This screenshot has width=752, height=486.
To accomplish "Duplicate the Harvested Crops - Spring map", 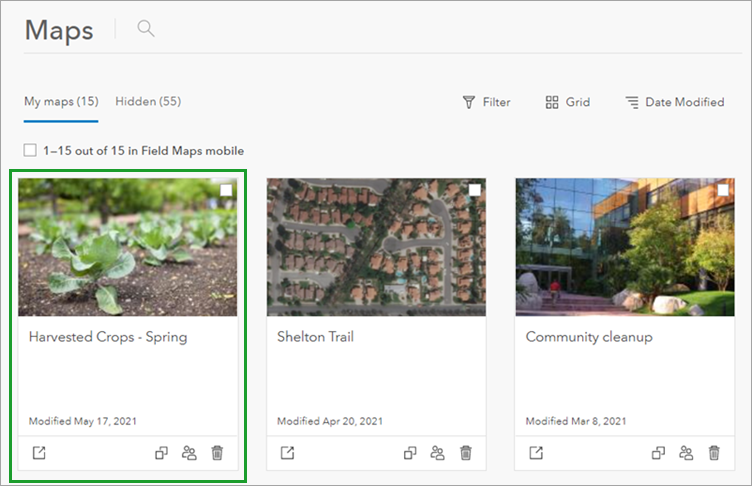I will pyautogui.click(x=162, y=452).
